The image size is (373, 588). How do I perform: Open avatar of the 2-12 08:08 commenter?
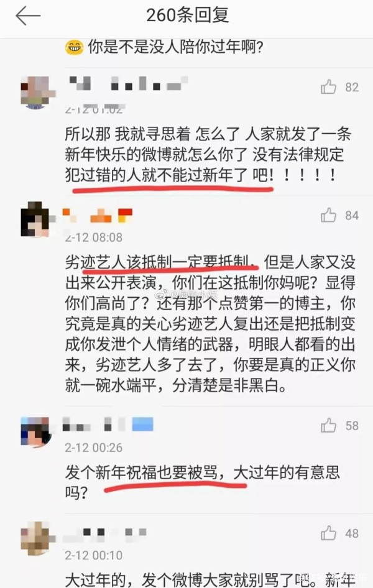(35, 220)
